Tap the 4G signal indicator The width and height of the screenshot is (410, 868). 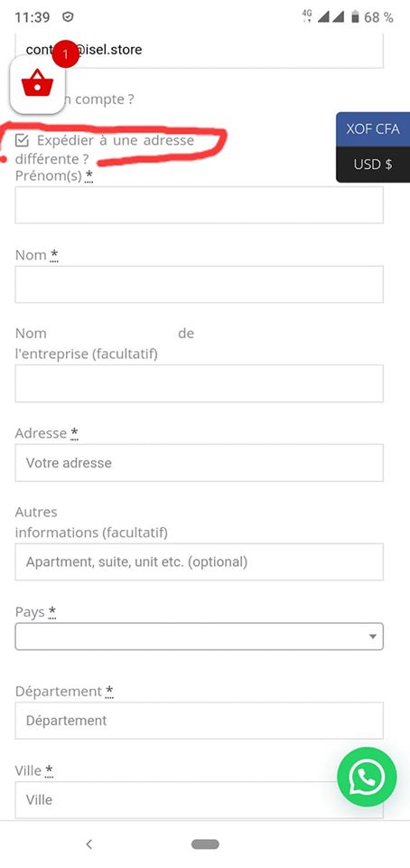pos(307,16)
